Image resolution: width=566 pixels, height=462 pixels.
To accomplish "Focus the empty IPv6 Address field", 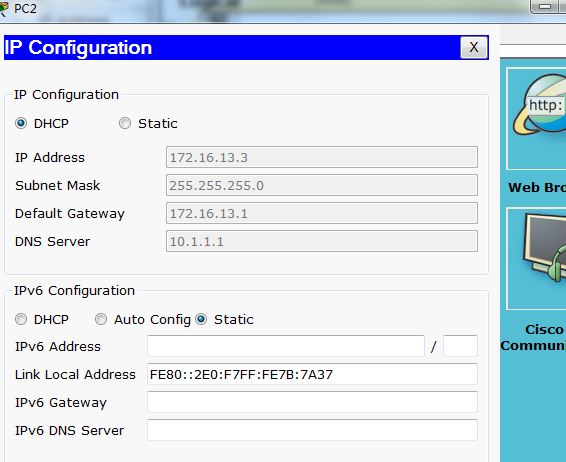I will (286, 346).
